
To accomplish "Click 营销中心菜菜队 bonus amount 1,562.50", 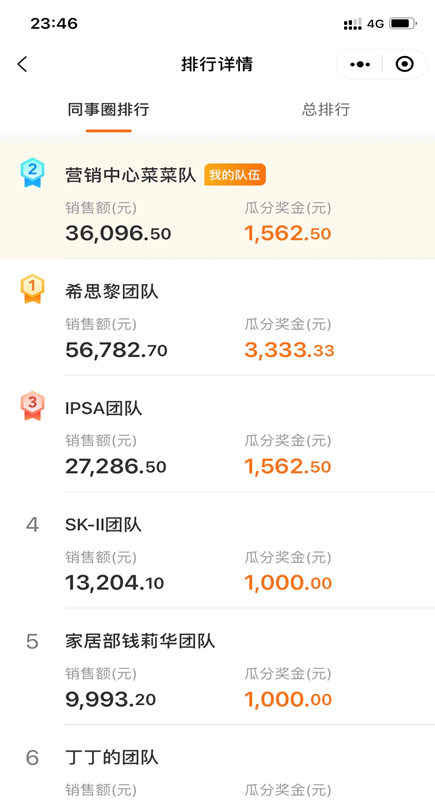I will [x=288, y=233].
